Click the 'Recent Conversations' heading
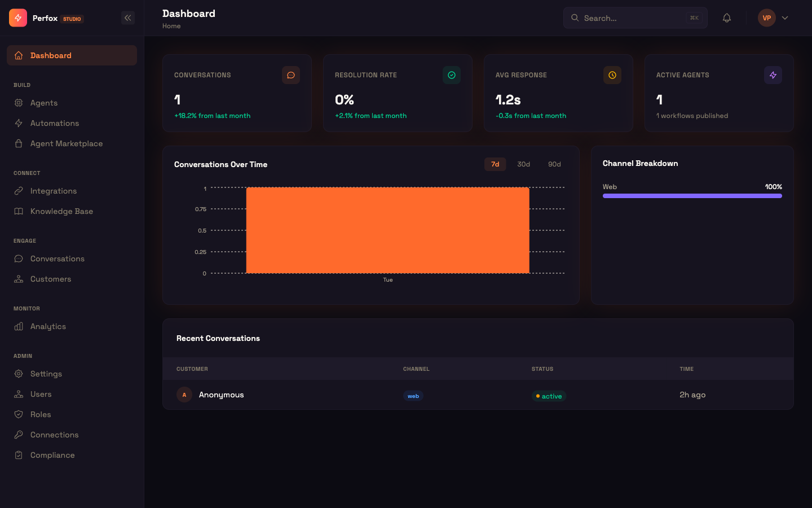812x508 pixels. 218,338
